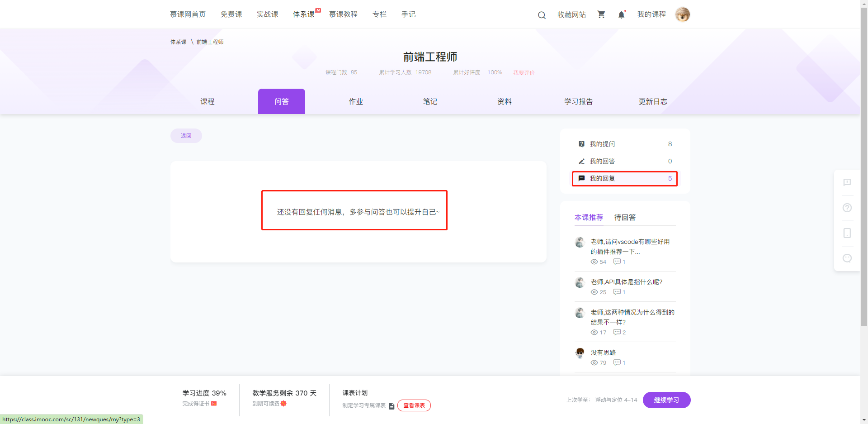The image size is (868, 424).
Task: Click the 继续学习 button
Action: [x=666, y=400]
